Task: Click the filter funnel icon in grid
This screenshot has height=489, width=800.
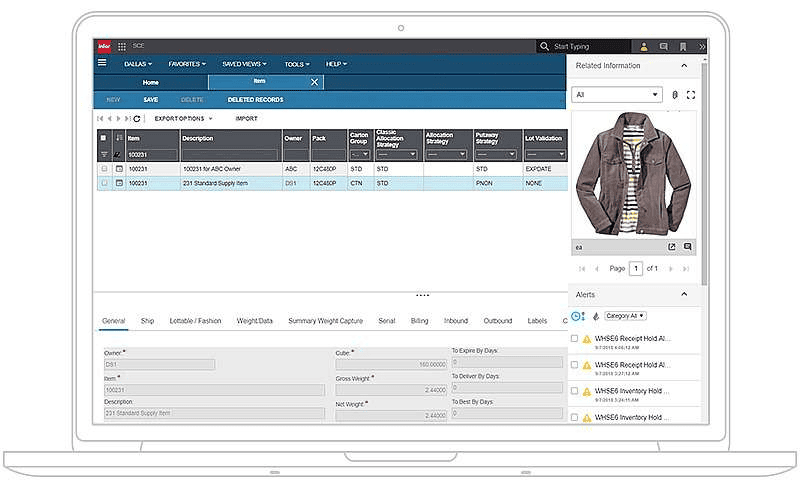Action: click(104, 154)
